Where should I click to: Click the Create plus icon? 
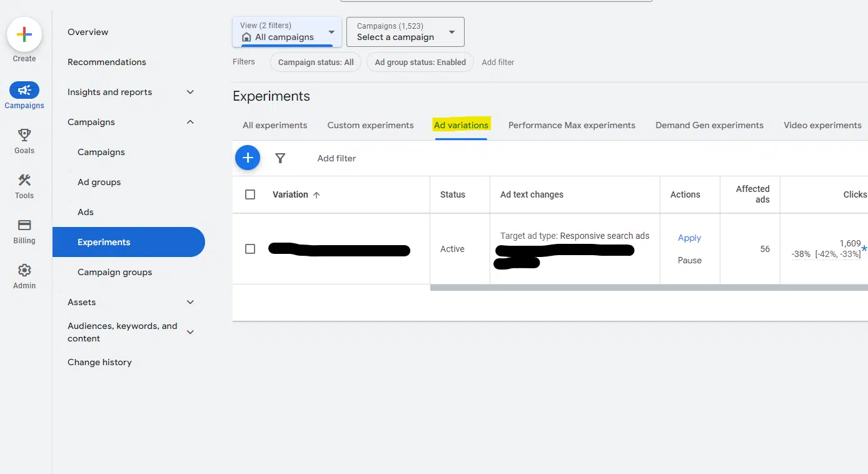[x=24, y=33]
